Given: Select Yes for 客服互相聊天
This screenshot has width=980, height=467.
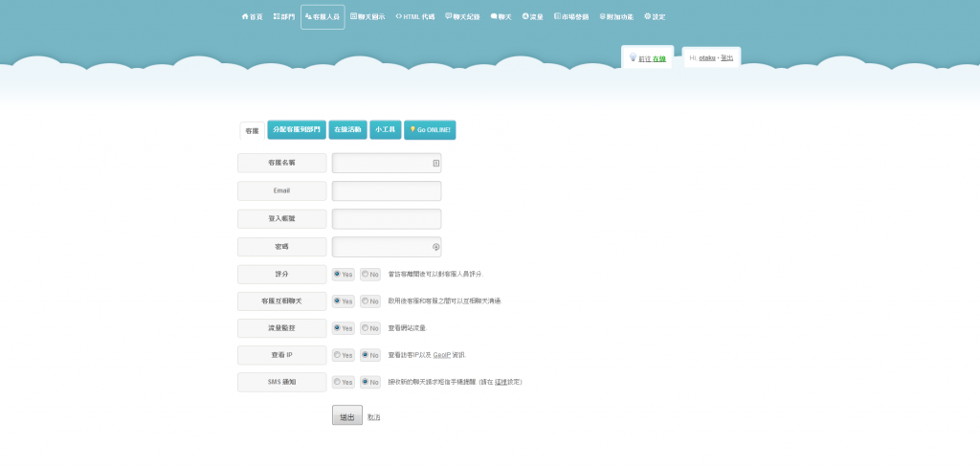Looking at the screenshot, I should pyautogui.click(x=337, y=300).
